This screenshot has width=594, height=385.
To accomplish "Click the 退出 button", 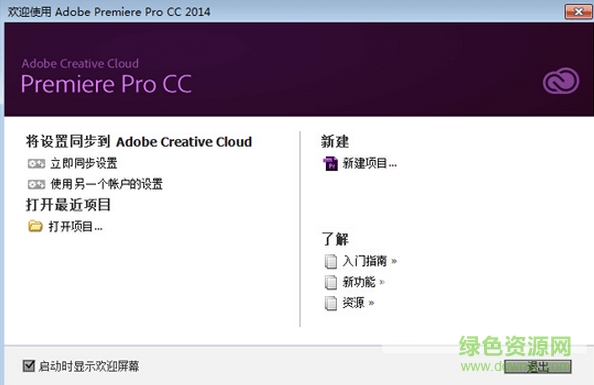I will 538,366.
